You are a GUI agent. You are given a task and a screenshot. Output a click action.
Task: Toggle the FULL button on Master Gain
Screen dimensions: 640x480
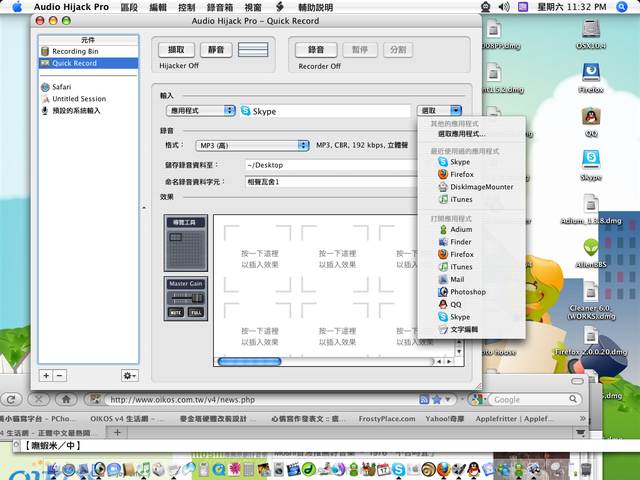tap(196, 313)
